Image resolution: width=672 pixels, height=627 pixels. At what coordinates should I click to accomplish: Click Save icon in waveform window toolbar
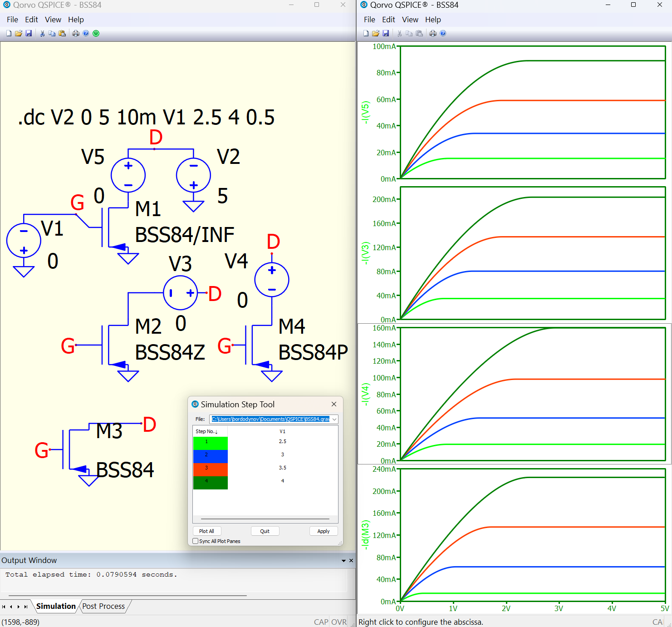coord(386,33)
